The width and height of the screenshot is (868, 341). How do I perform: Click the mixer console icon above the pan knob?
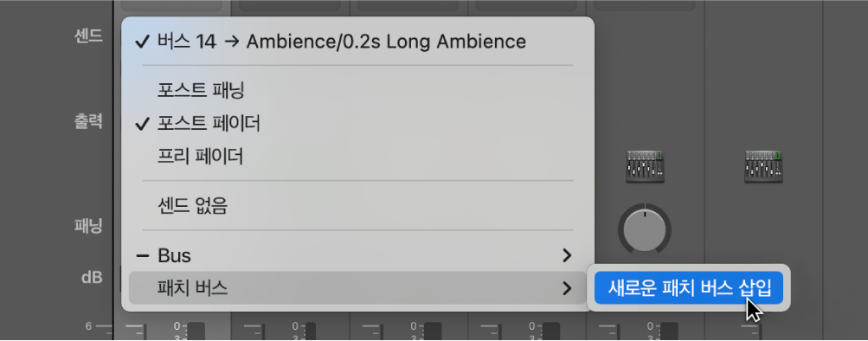pyautogui.click(x=645, y=167)
